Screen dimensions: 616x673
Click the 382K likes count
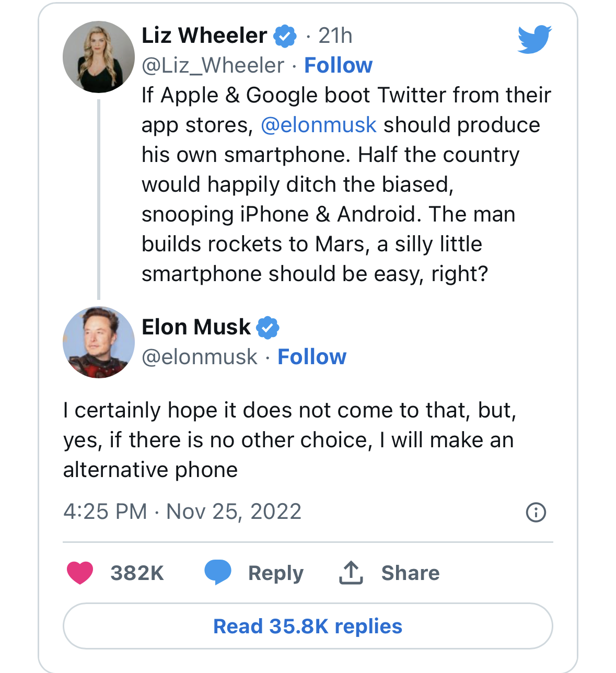(137, 573)
